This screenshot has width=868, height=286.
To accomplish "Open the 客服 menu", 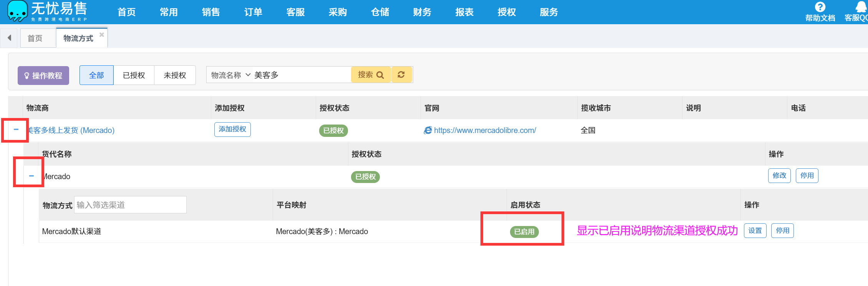I will (295, 12).
